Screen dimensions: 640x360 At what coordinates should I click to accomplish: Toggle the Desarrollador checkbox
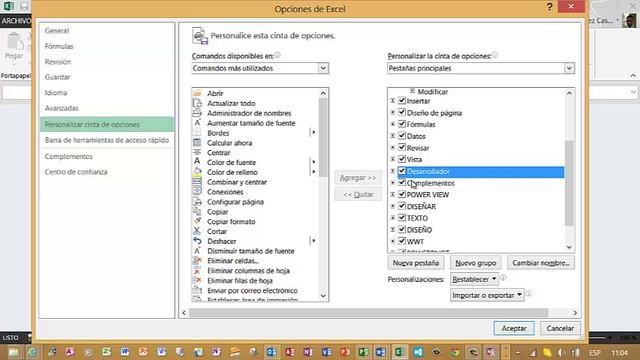point(402,171)
